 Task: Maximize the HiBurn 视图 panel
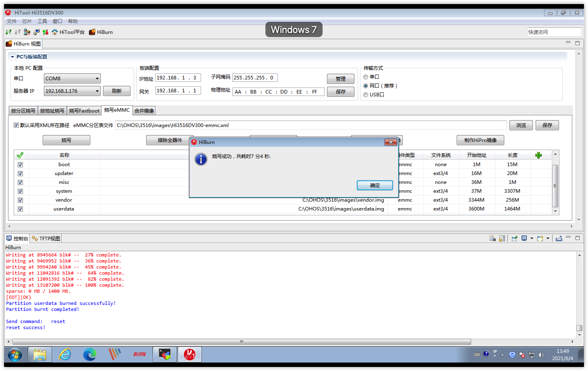(578, 43)
